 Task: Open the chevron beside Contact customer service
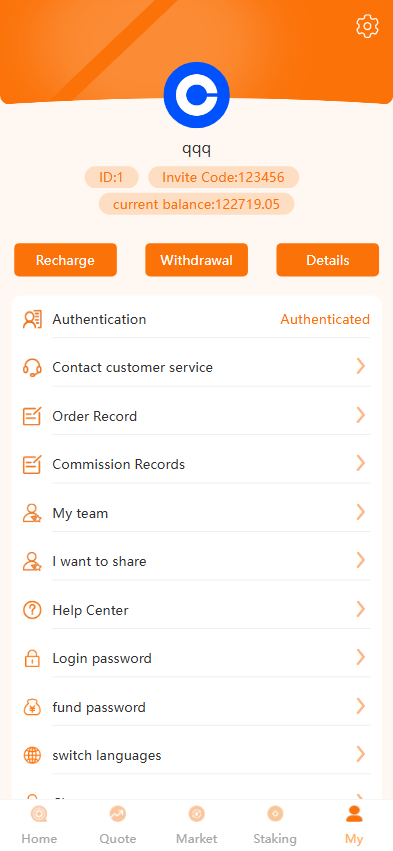pos(360,367)
